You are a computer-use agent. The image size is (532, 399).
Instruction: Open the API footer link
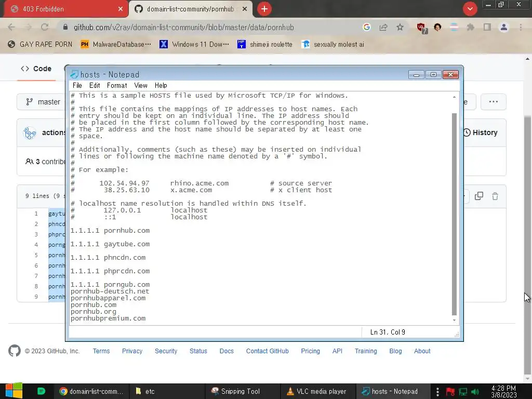pos(337,351)
